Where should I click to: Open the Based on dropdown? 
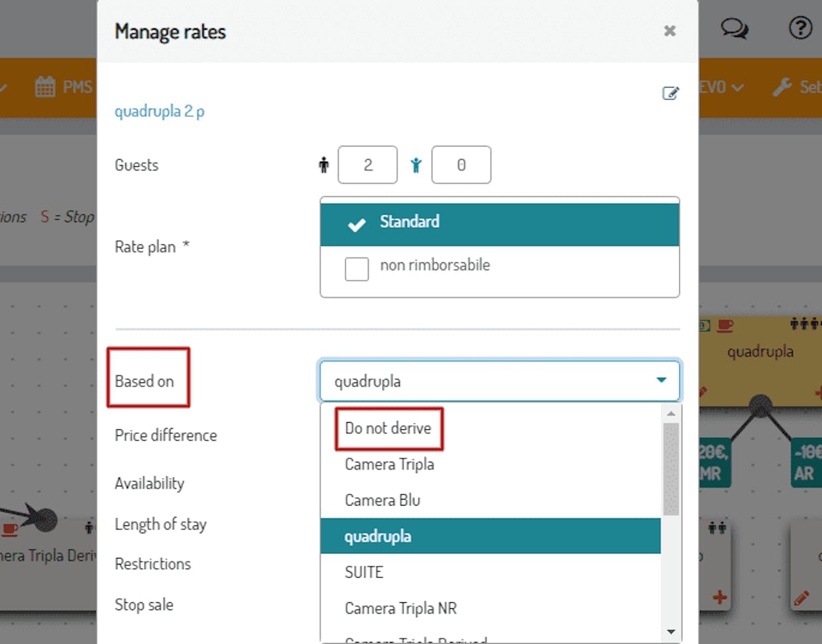500,381
